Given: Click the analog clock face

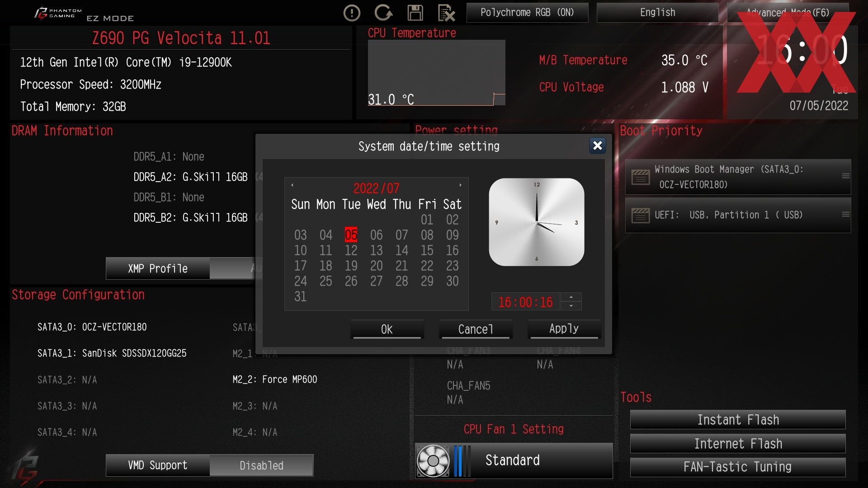Looking at the screenshot, I should point(537,222).
